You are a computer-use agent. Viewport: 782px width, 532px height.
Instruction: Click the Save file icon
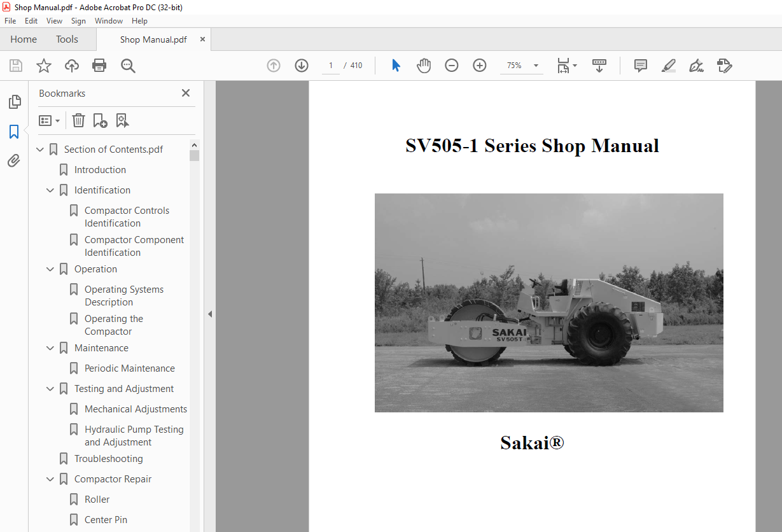tap(16, 66)
